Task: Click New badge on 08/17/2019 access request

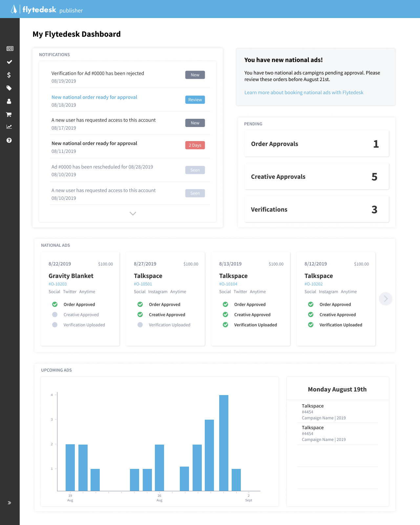Action: point(195,123)
